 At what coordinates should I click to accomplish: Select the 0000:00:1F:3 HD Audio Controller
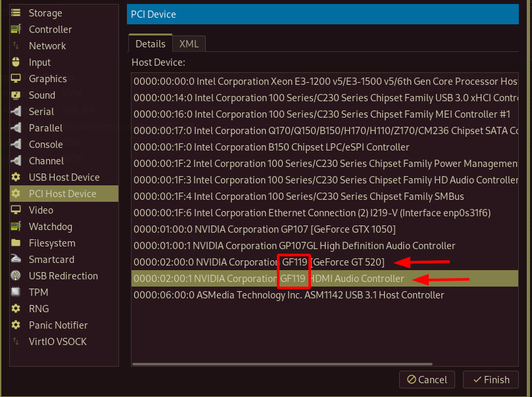click(325, 180)
